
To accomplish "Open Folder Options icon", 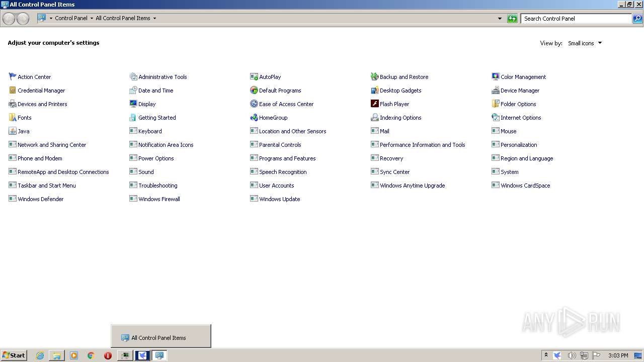I will 496,104.
